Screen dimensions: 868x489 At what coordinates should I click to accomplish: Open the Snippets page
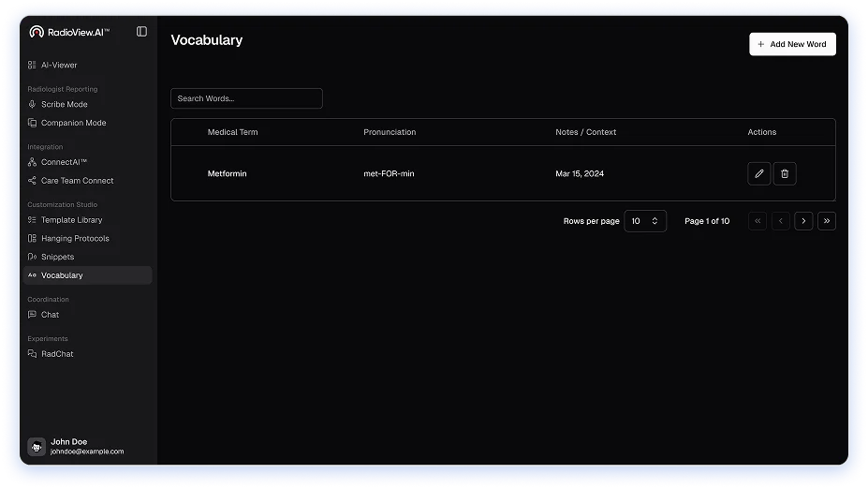(57, 257)
